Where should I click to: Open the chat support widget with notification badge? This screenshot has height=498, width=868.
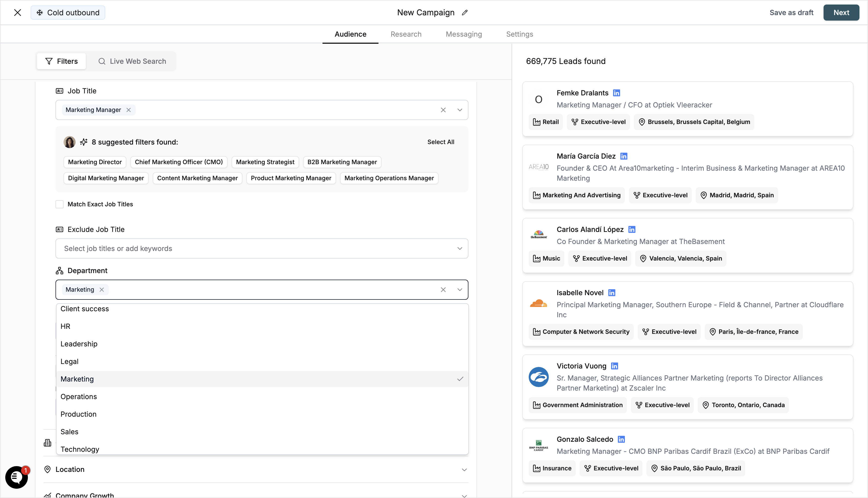[x=16, y=477]
